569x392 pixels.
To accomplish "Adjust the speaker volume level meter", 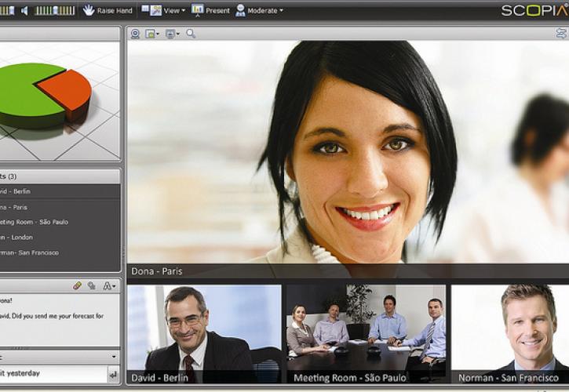I will tap(55, 10).
